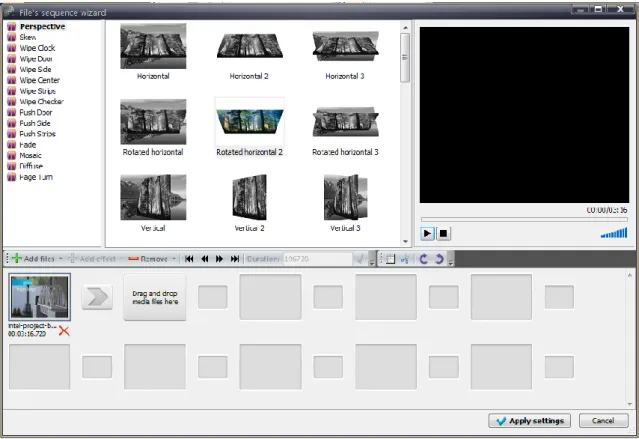639x439 pixels.
Task: Select the Page Turn transition category
Action: (36, 177)
